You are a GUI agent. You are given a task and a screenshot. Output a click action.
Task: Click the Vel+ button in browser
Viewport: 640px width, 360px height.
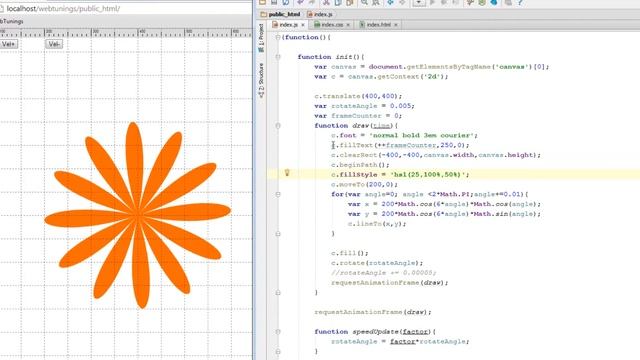coord(9,44)
